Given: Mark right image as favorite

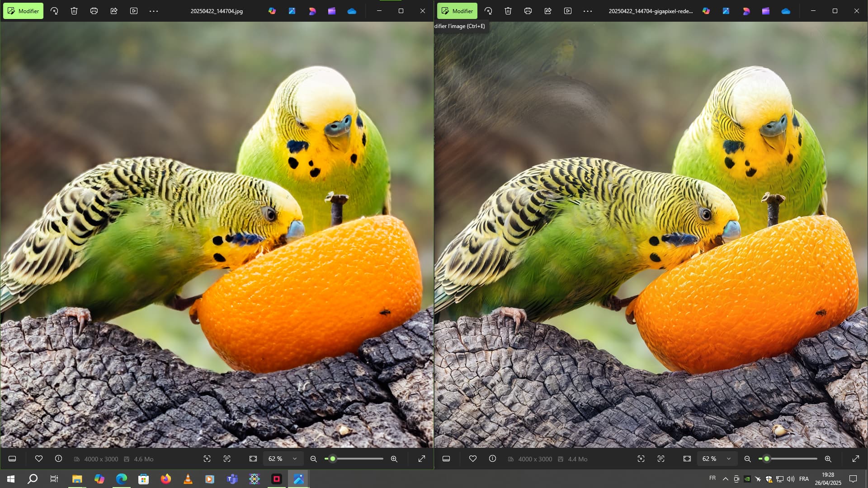Looking at the screenshot, I should [x=473, y=459].
